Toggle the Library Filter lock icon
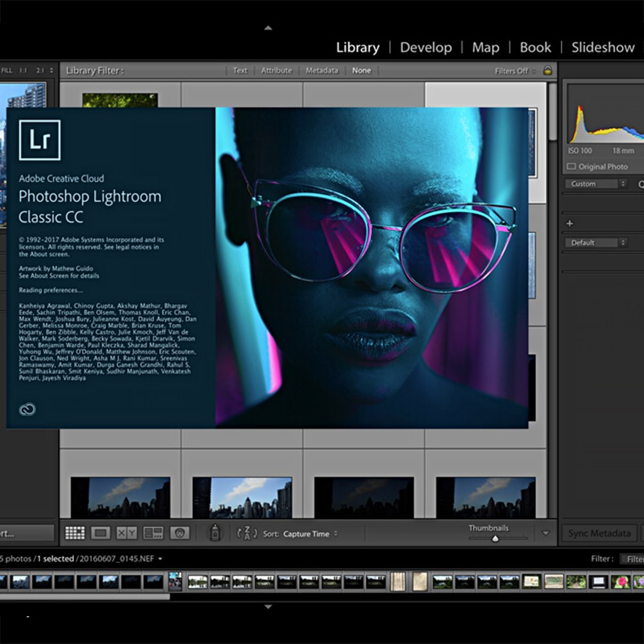Image resolution: width=644 pixels, height=644 pixels. pyautogui.click(x=547, y=70)
